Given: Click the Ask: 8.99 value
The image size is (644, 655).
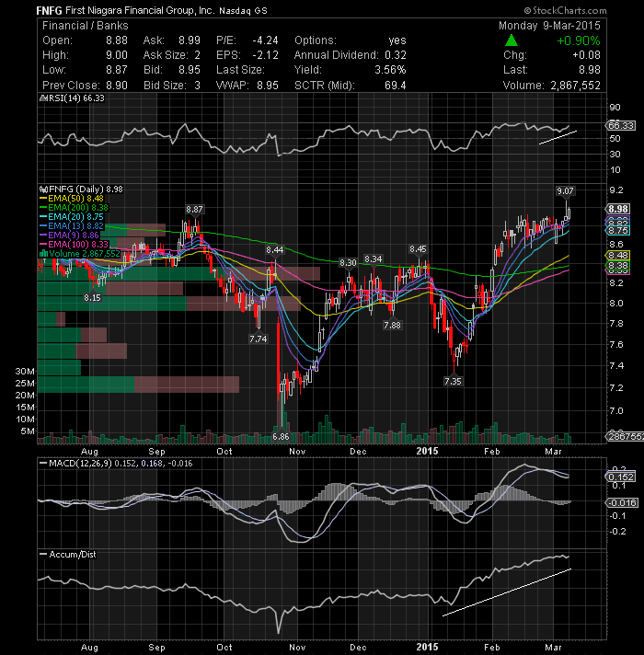Looking at the screenshot, I should (190, 40).
